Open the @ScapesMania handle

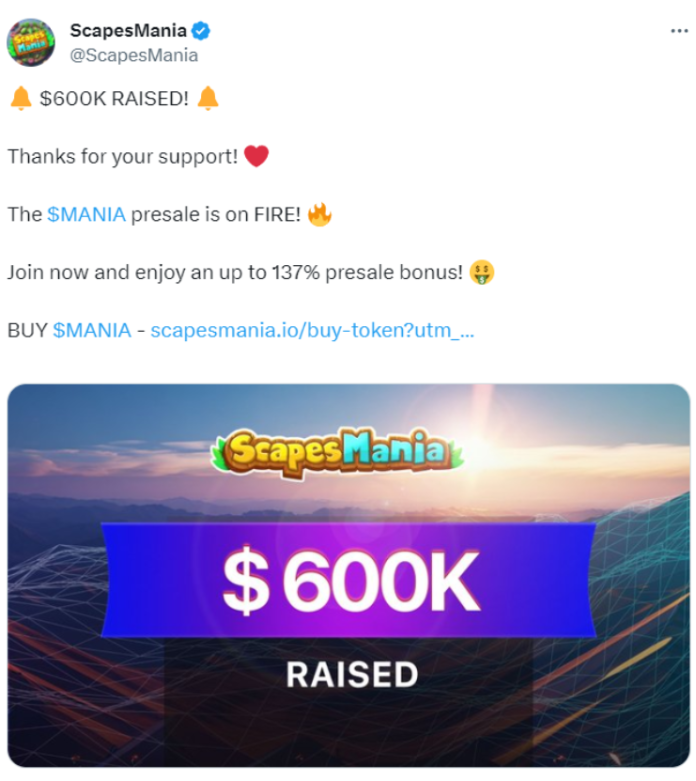(x=134, y=55)
